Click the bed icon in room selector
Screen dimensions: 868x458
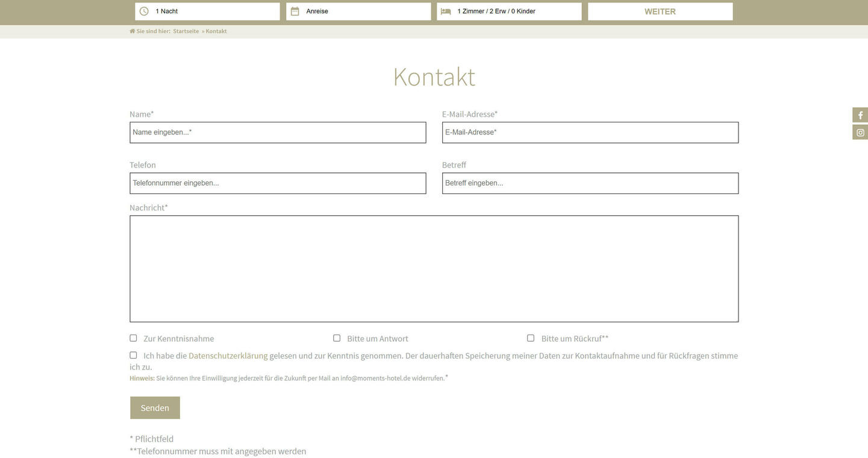coord(446,11)
